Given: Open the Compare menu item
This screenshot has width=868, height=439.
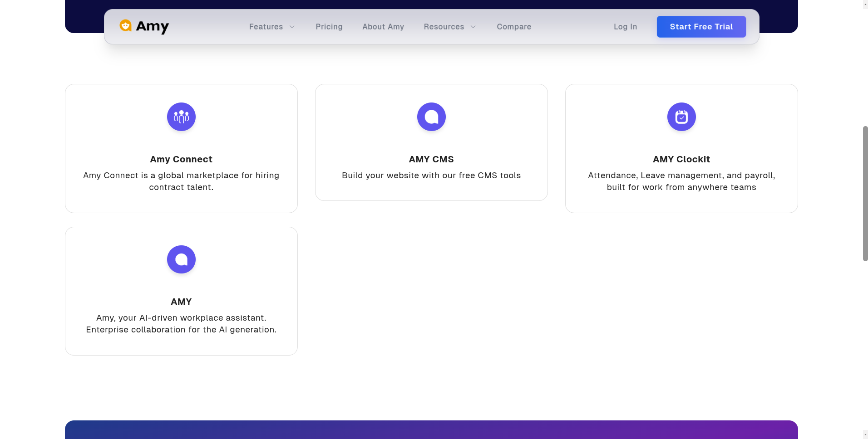Looking at the screenshot, I should coord(514,27).
